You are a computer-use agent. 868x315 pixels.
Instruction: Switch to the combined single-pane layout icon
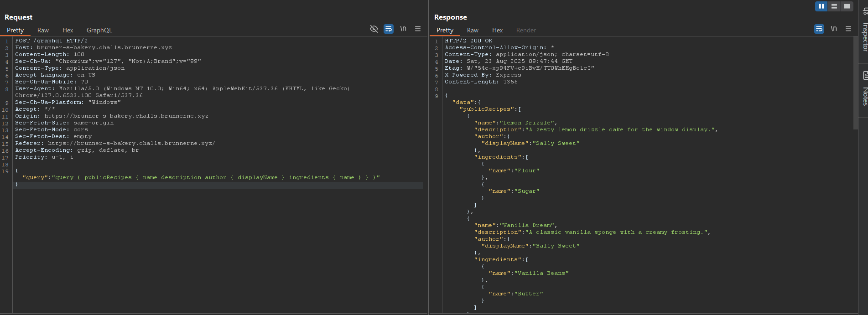(x=847, y=6)
